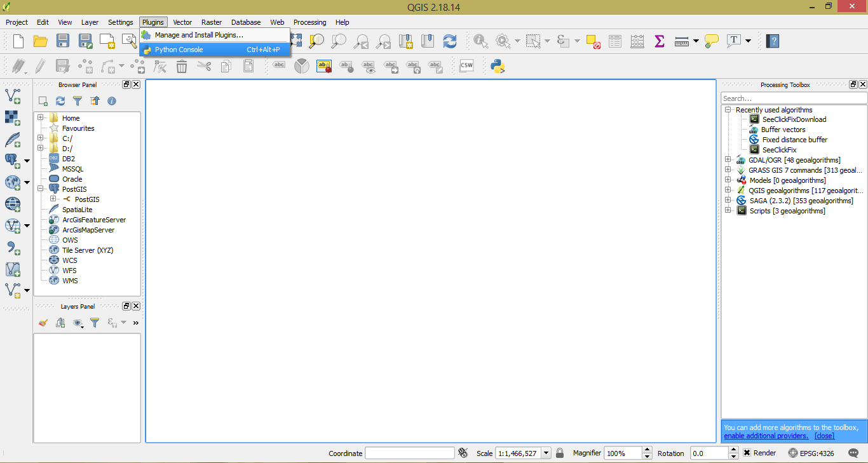Open the Python console toolbar icon
868x463 pixels.
pos(498,66)
